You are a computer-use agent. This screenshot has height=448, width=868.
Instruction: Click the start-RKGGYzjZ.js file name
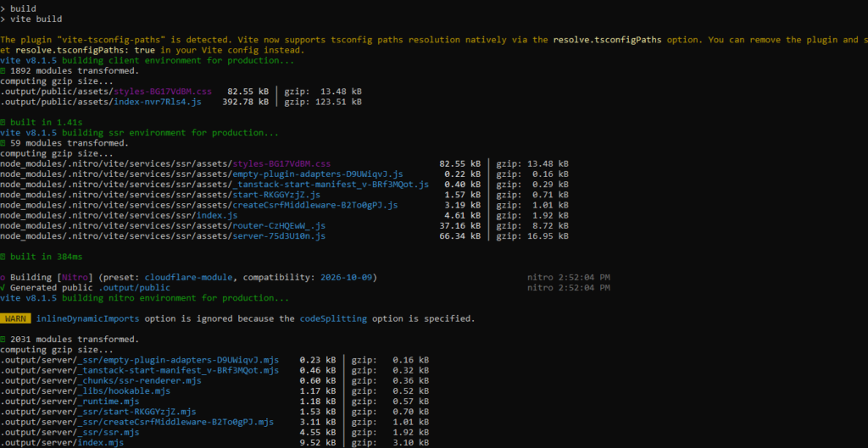point(276,195)
